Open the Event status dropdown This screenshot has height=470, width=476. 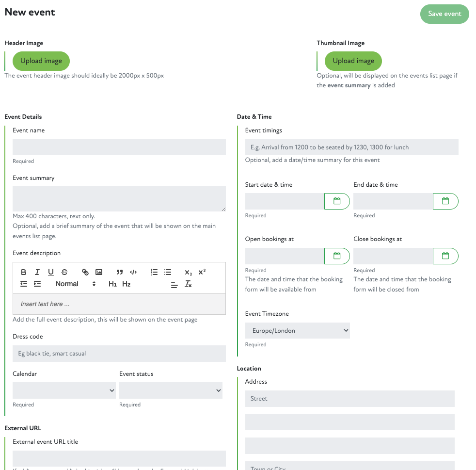tap(171, 390)
